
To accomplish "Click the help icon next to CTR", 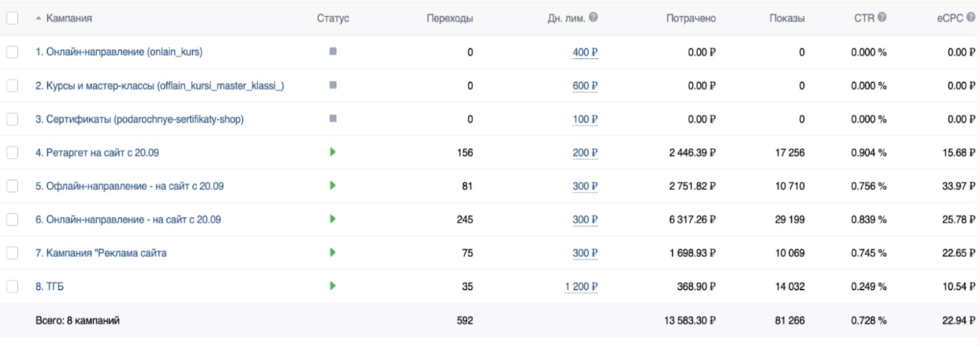I will click(x=882, y=17).
